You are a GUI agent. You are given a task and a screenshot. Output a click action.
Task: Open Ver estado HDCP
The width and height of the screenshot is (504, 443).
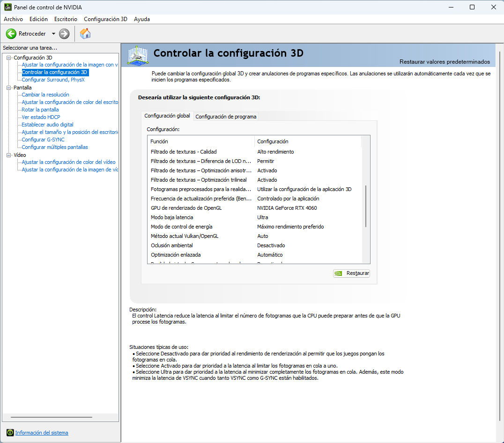(41, 117)
